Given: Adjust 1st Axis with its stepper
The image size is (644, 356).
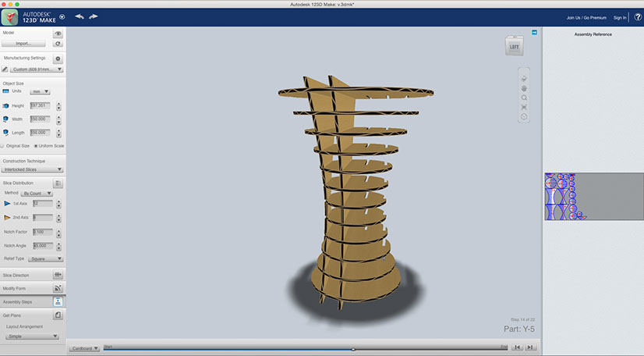Looking at the screenshot, I should coord(58,204).
